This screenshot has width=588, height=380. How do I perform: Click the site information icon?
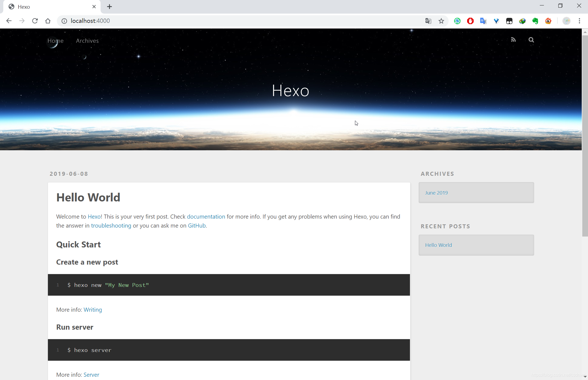click(x=64, y=21)
